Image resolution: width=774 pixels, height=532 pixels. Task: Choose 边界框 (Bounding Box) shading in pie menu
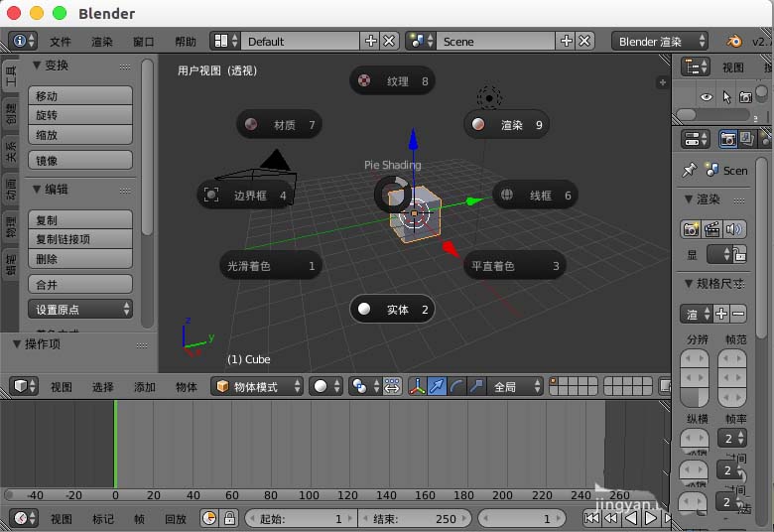245,196
